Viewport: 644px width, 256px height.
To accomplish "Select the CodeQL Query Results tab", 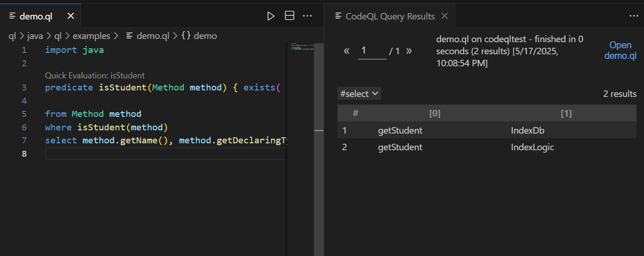I will click(x=390, y=16).
